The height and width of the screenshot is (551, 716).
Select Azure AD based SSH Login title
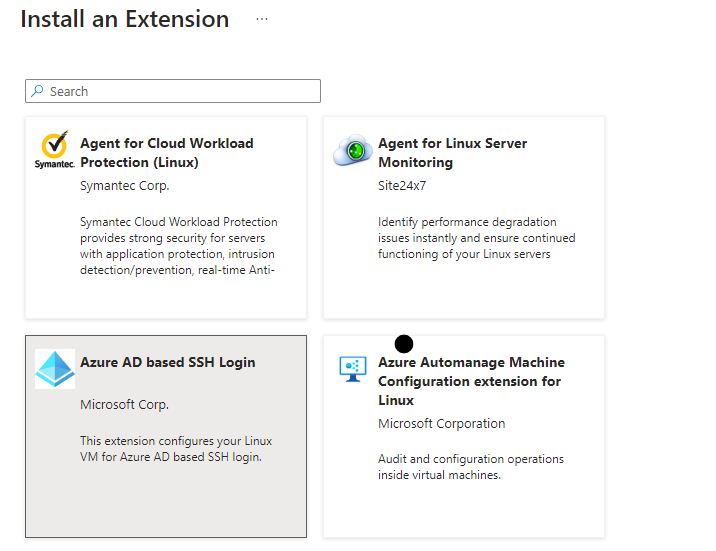[x=167, y=362]
